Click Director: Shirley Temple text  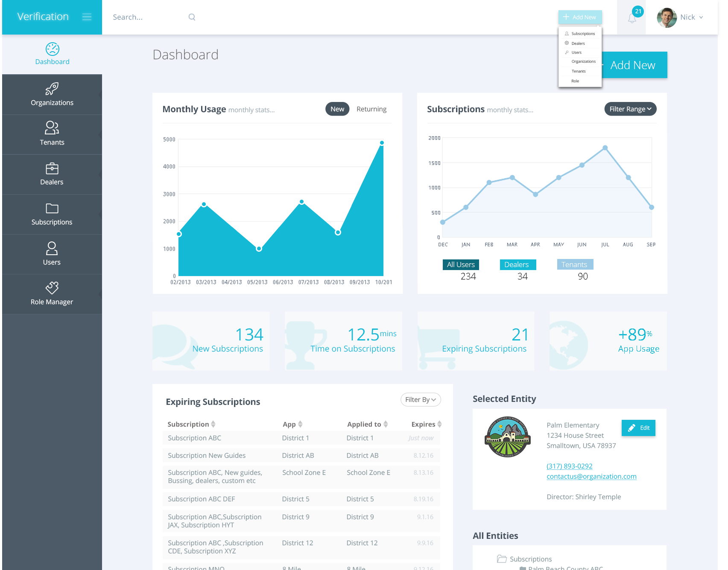pyautogui.click(x=584, y=497)
